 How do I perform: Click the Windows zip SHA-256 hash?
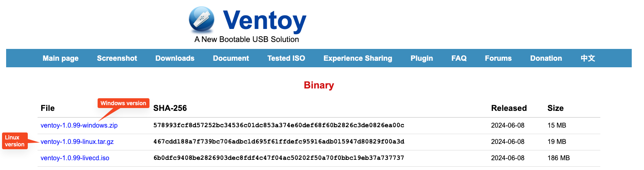[x=279, y=126]
